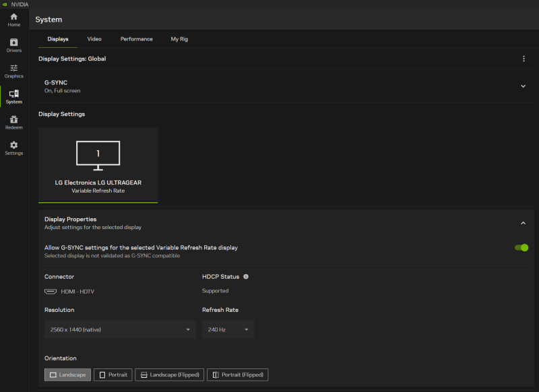
Task: Click the HDMI connector icon
Action: [x=51, y=292]
